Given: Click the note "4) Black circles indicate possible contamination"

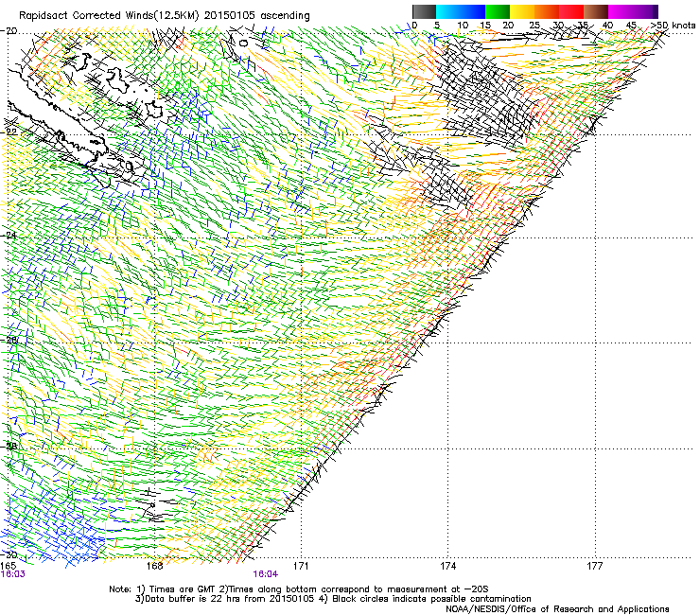Looking at the screenshot, I should click(426, 599).
